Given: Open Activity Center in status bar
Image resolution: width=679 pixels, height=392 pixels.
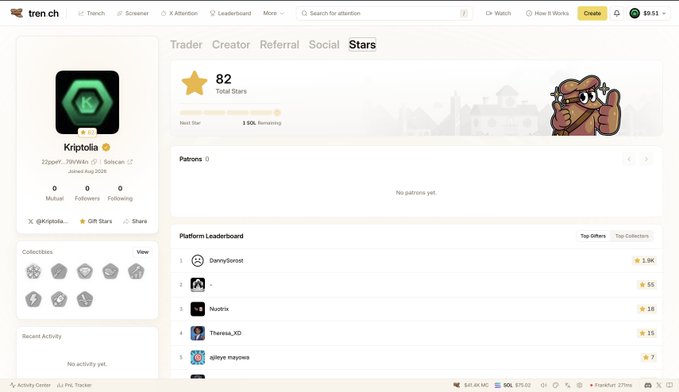Looking at the screenshot, I should coord(30,385).
